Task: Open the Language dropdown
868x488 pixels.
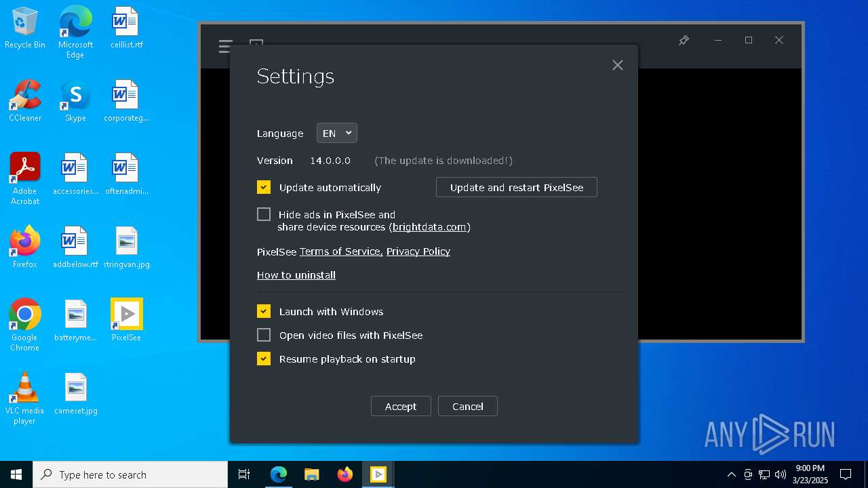Action: coord(337,133)
